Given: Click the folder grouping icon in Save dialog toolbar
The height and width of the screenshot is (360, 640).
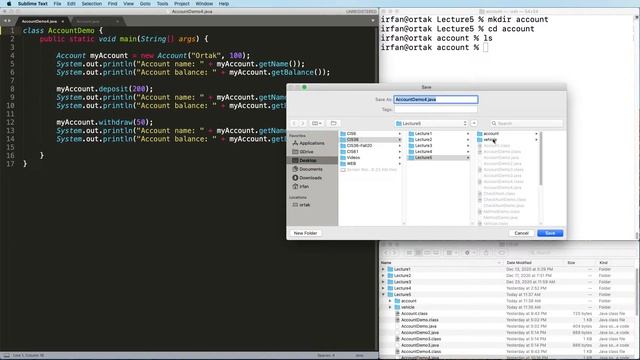Looking at the screenshot, I should (x=333, y=123).
